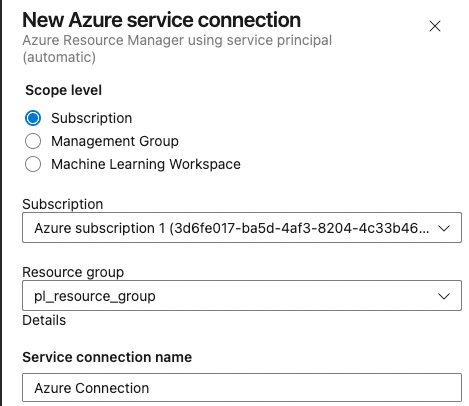Screen dimensions: 469x406
Task: Click the Machine Learning Workspace label text
Action: (x=146, y=164)
